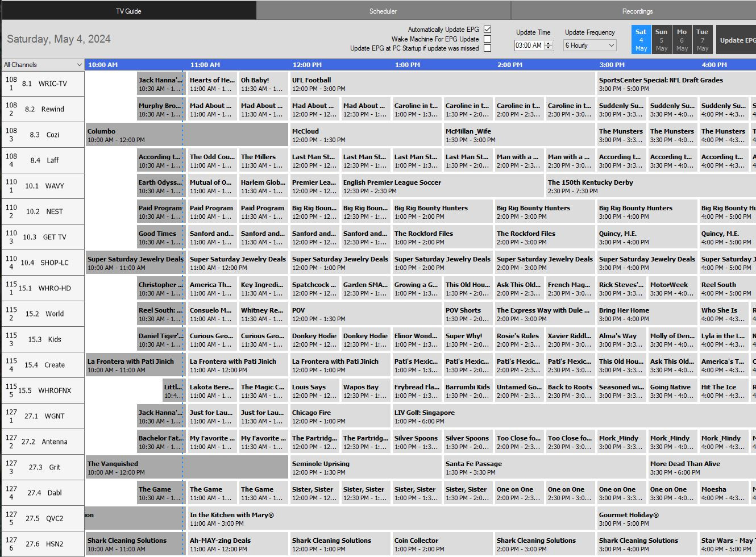Open the Update Frequency dropdown
The image size is (756, 557).
[590, 45]
